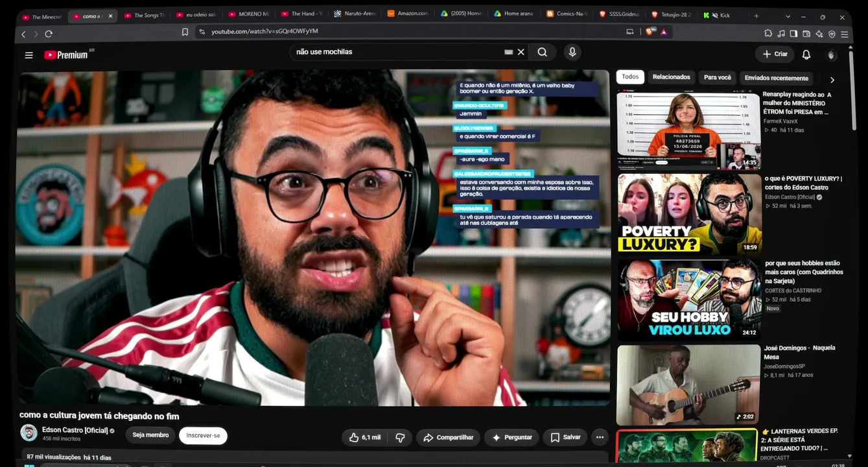Toggle the Brave sidebar panel
This screenshot has width=868, height=467.
click(x=793, y=34)
